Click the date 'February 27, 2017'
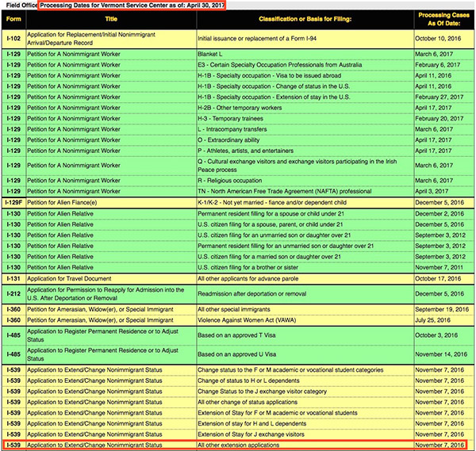Screen dimensions: 476x451 click(x=439, y=97)
